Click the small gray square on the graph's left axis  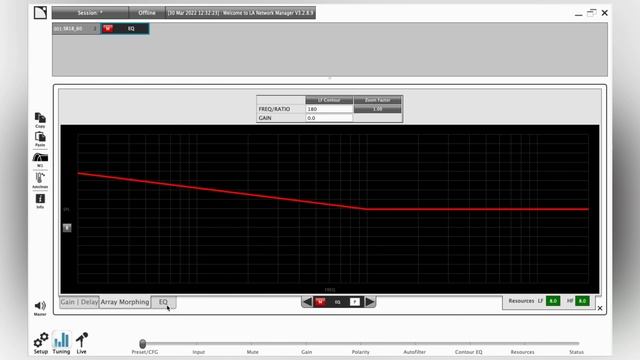coord(67,228)
